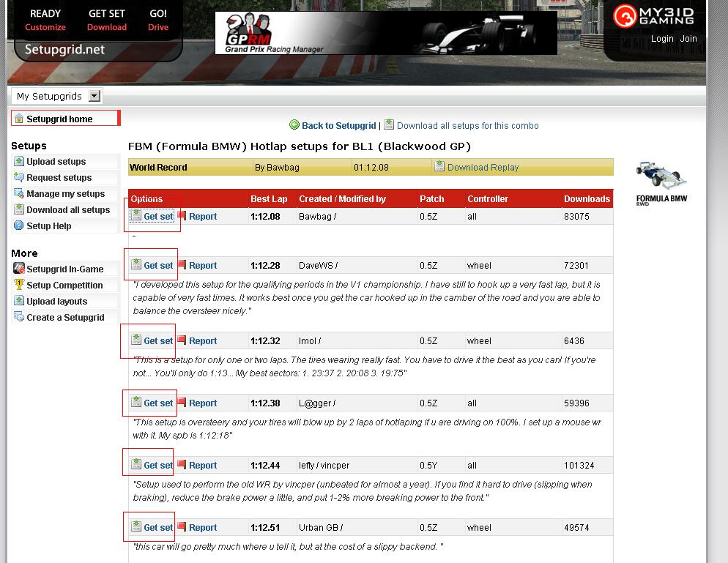Viewport: 728px width, 563px height.
Task: Click the Download Replay link
Action: [x=483, y=167]
